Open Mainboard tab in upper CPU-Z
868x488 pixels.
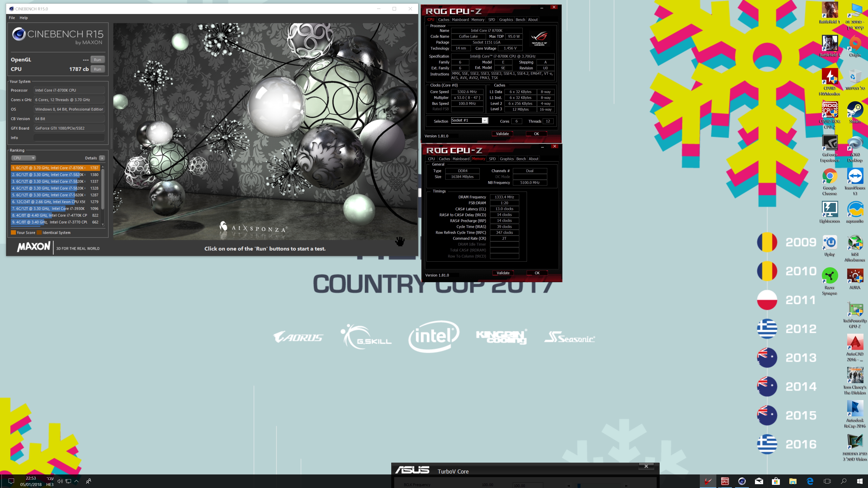(460, 19)
